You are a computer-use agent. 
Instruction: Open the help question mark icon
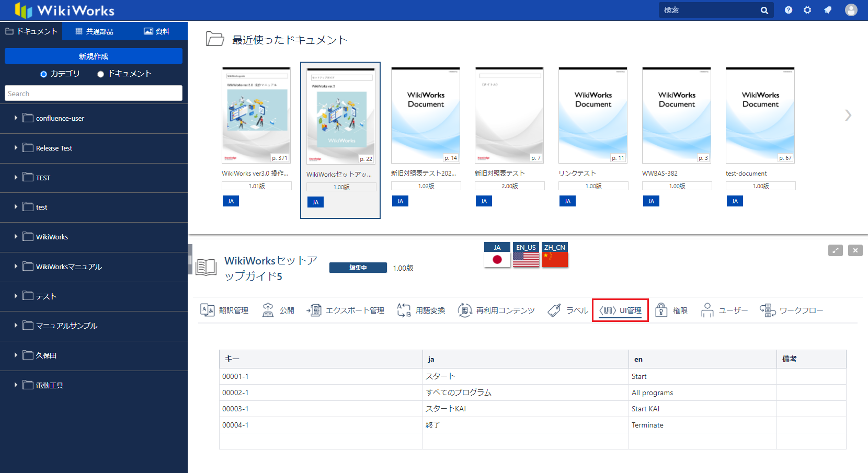789,10
